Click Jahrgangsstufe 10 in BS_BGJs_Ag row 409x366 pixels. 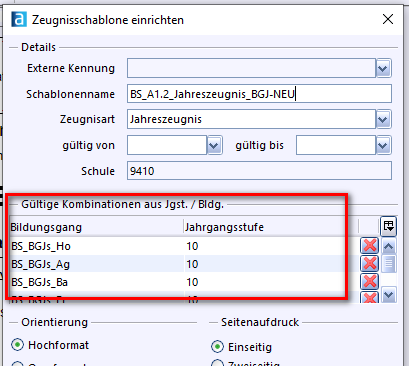coord(271,264)
